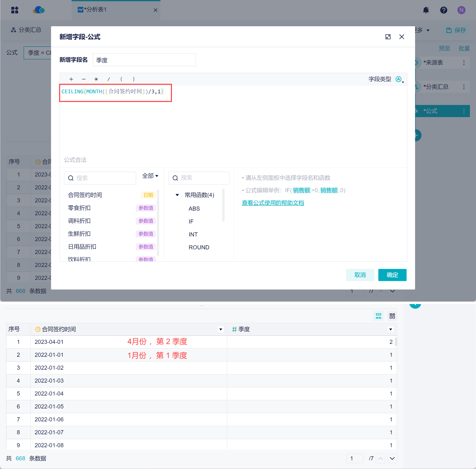Open the help question mark icon
The height and width of the screenshot is (469, 476).
444,10
